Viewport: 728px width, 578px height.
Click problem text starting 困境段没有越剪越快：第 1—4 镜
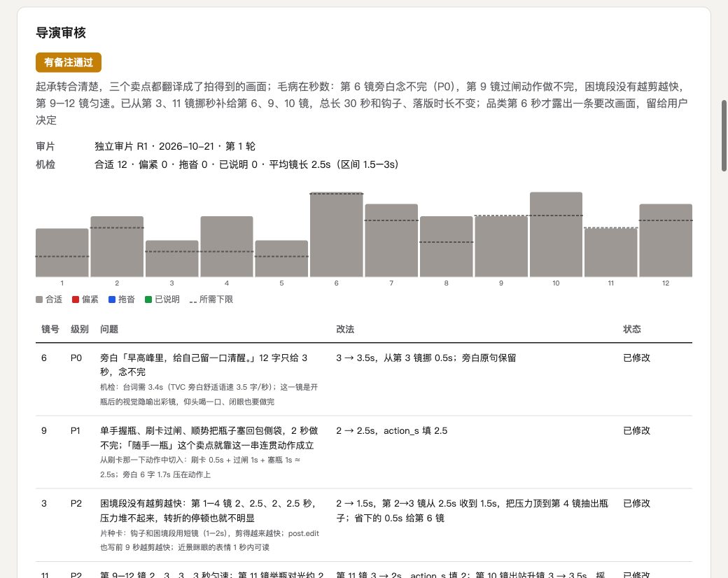[x=209, y=511]
